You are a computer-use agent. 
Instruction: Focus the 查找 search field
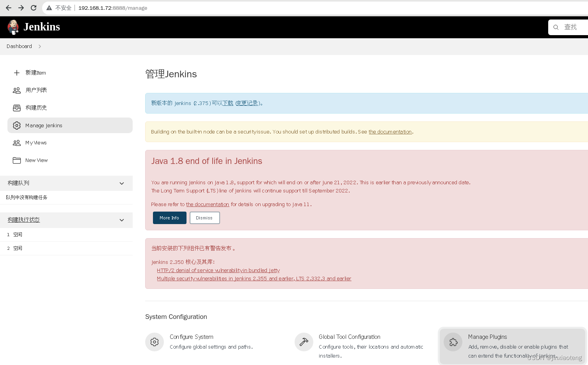click(570, 27)
